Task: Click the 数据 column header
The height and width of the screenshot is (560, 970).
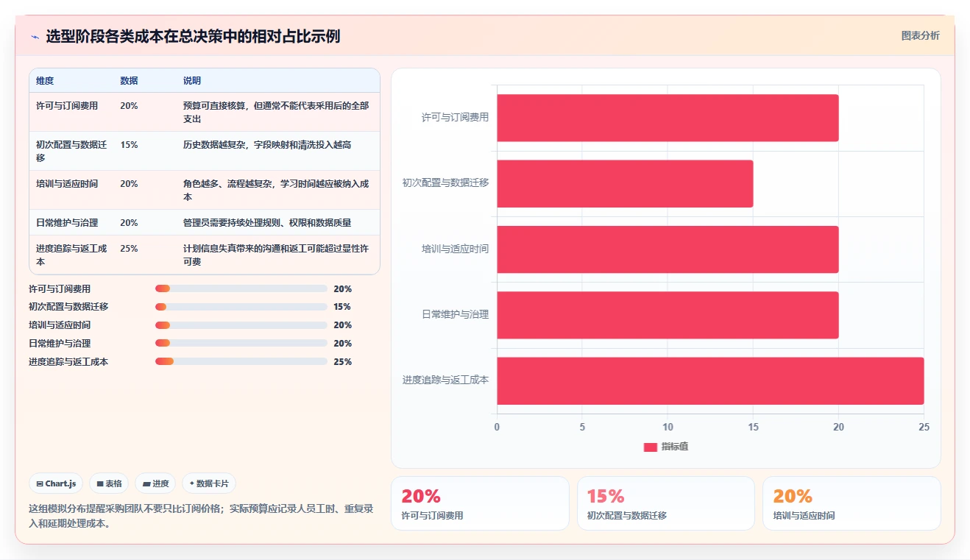Action: [129, 80]
